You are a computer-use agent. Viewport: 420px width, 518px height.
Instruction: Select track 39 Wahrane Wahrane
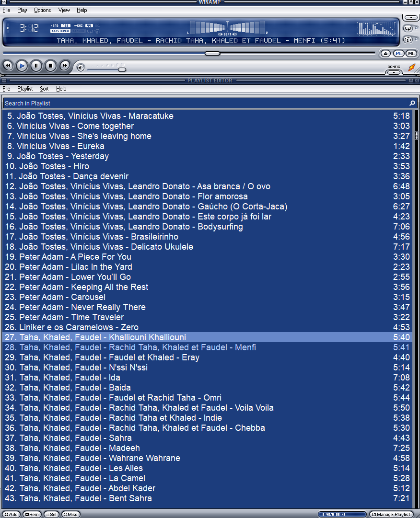coord(207,458)
